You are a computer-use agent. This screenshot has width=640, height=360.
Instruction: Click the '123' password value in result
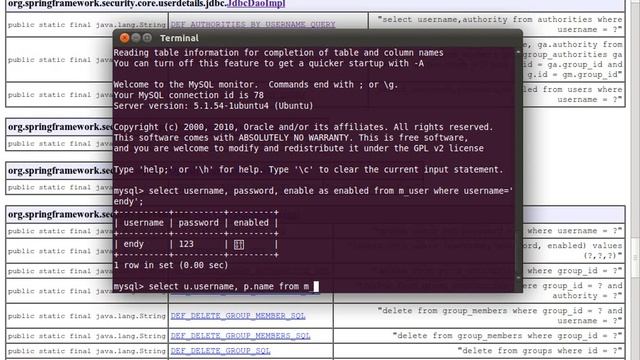pos(186,244)
